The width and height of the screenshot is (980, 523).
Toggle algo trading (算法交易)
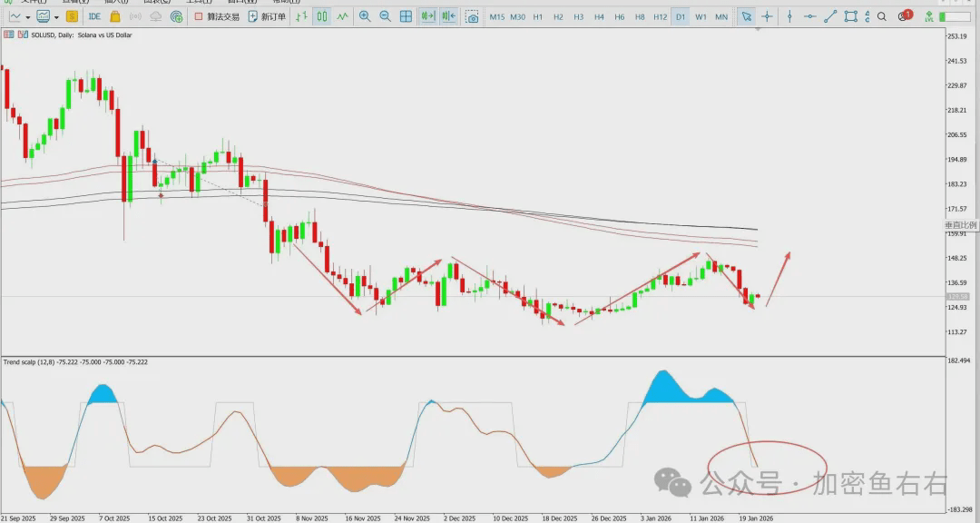(x=217, y=16)
